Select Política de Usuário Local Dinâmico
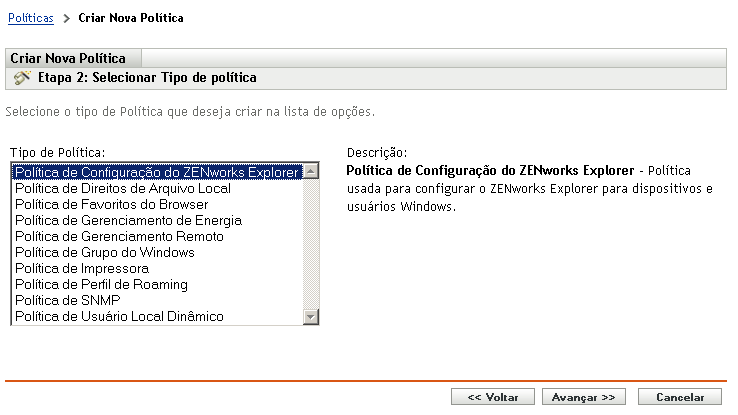This screenshot has width=738, height=415. tap(157, 316)
